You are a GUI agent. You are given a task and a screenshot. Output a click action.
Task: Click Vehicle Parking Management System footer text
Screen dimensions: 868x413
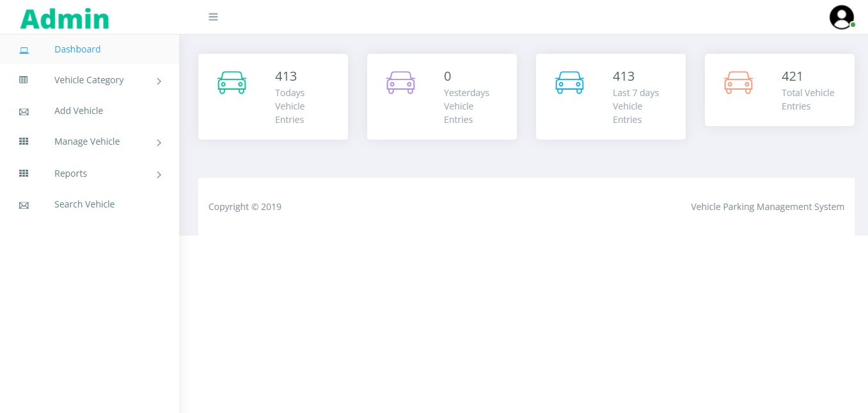(x=768, y=207)
